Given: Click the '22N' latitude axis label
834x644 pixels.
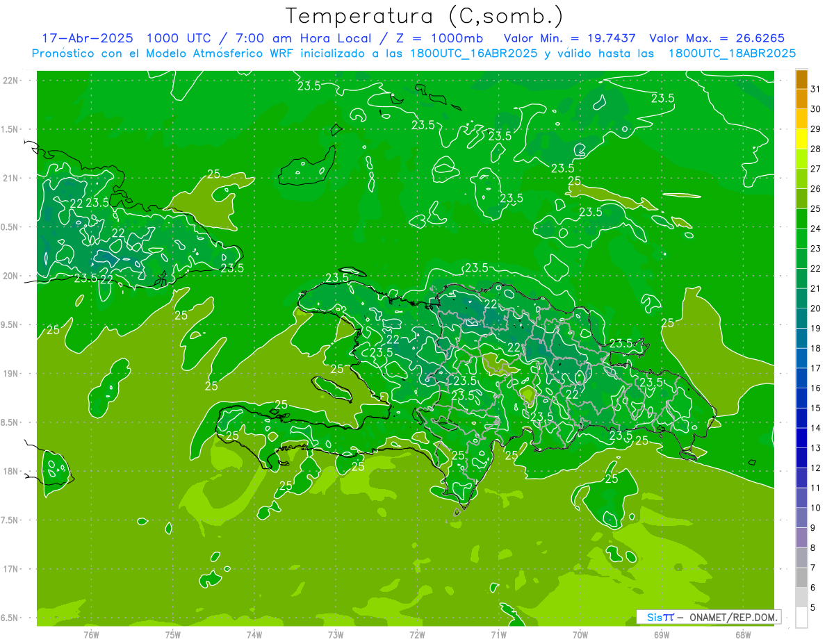Looking at the screenshot, I should coord(11,81).
